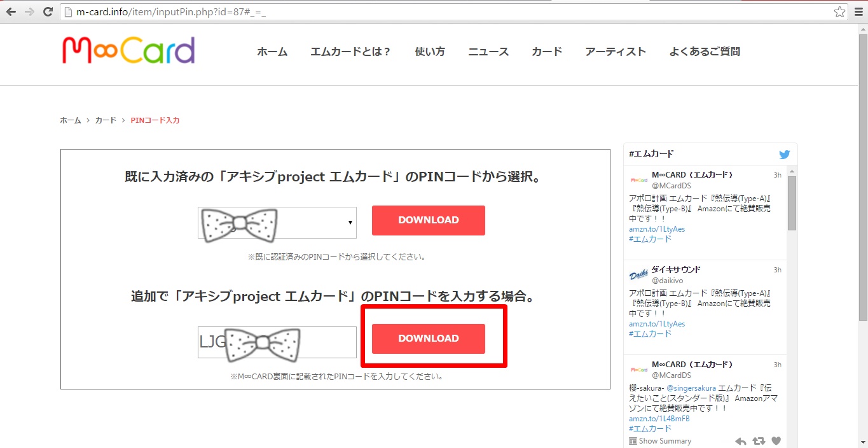Viewport: 868px width, 448px height.
Task: Open the @daikivo handle link
Action: pos(668,280)
